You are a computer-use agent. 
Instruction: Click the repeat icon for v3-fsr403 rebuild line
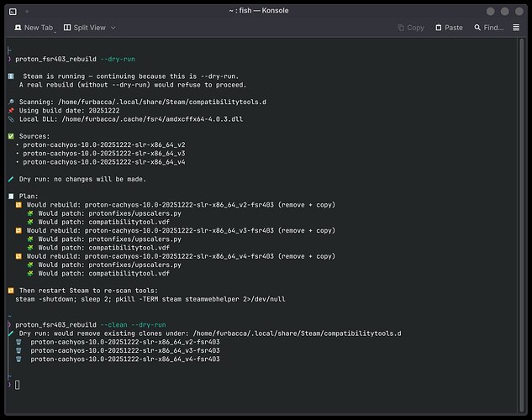tap(18, 230)
